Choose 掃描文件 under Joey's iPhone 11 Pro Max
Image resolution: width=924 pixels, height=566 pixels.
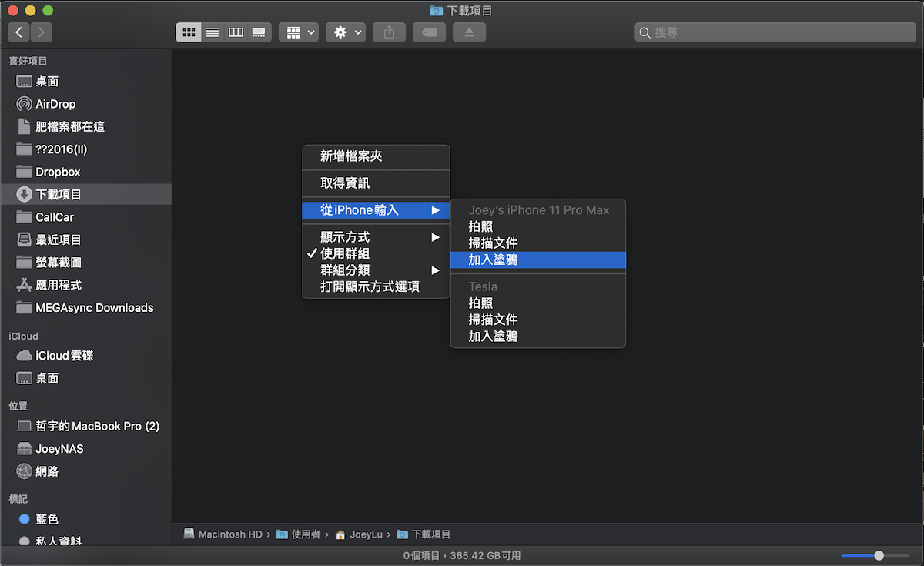[x=538, y=243]
